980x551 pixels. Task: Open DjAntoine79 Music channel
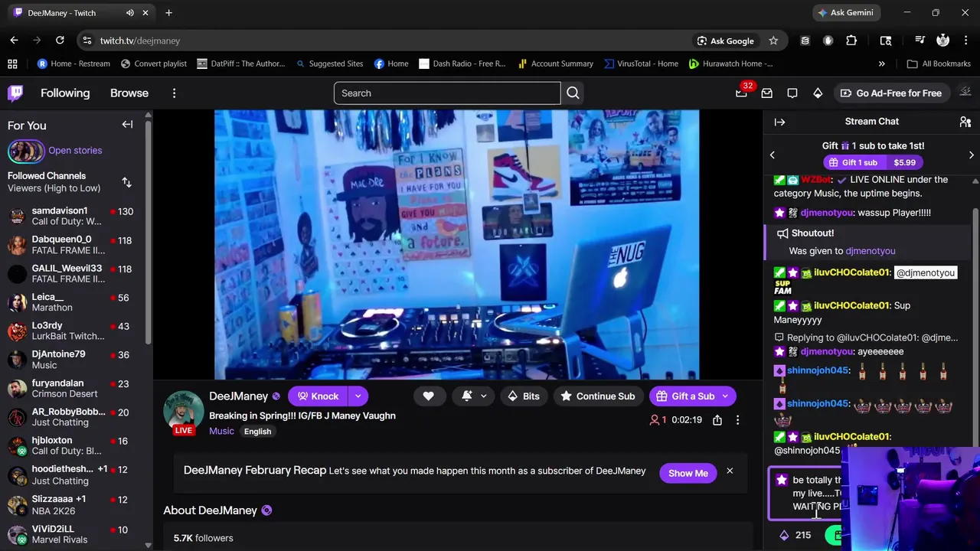point(73,360)
